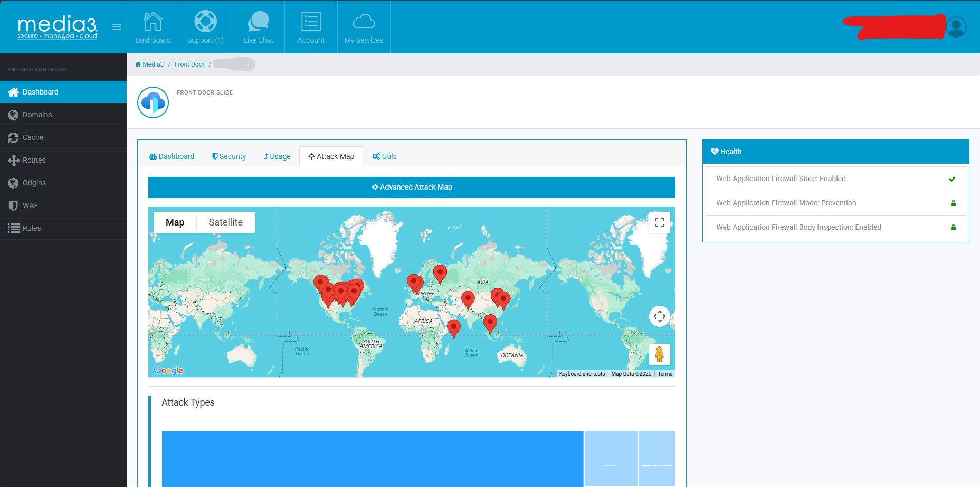Toggle the hamburger sidebar menu icon
The width and height of the screenshot is (980, 487).
click(117, 27)
